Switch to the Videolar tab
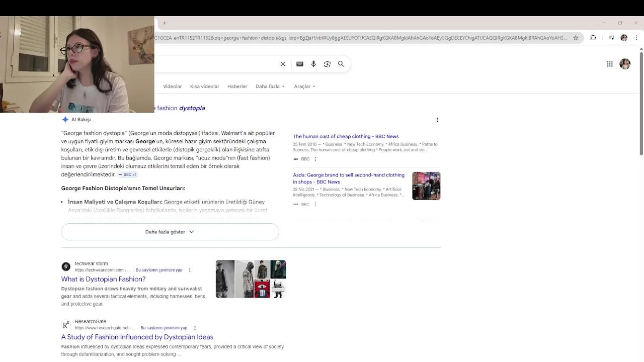The image size is (644, 362). pos(173,86)
